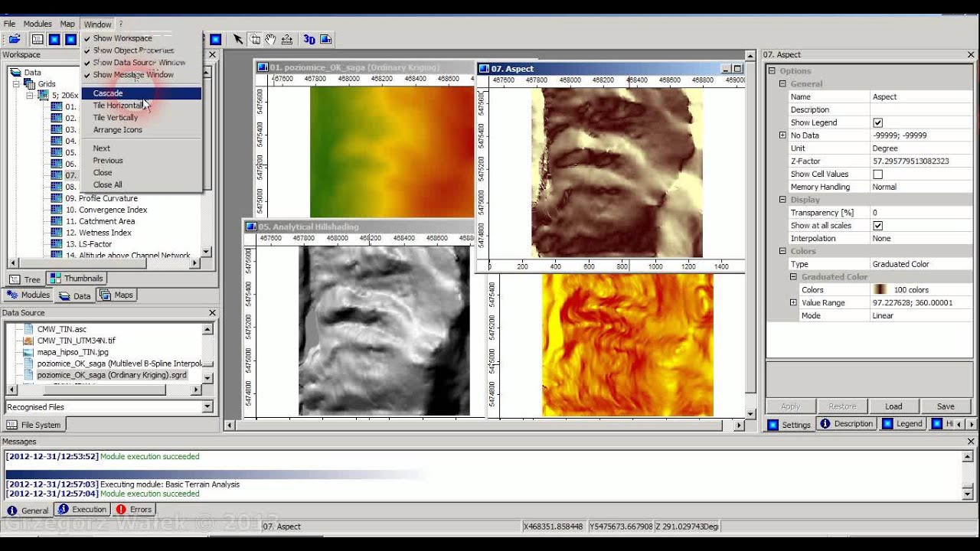Click CMW_TIN_UTM34N.tif file icon
980x551 pixels.
tap(28, 341)
